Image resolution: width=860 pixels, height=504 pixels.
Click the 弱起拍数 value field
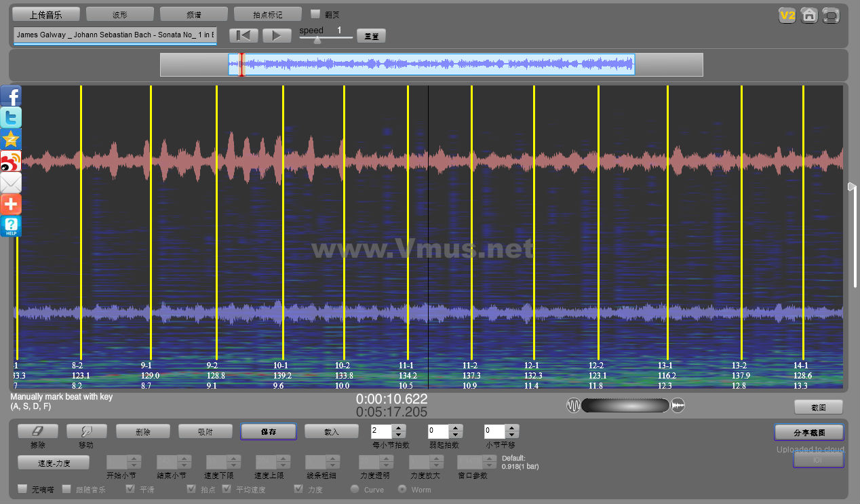(x=439, y=431)
